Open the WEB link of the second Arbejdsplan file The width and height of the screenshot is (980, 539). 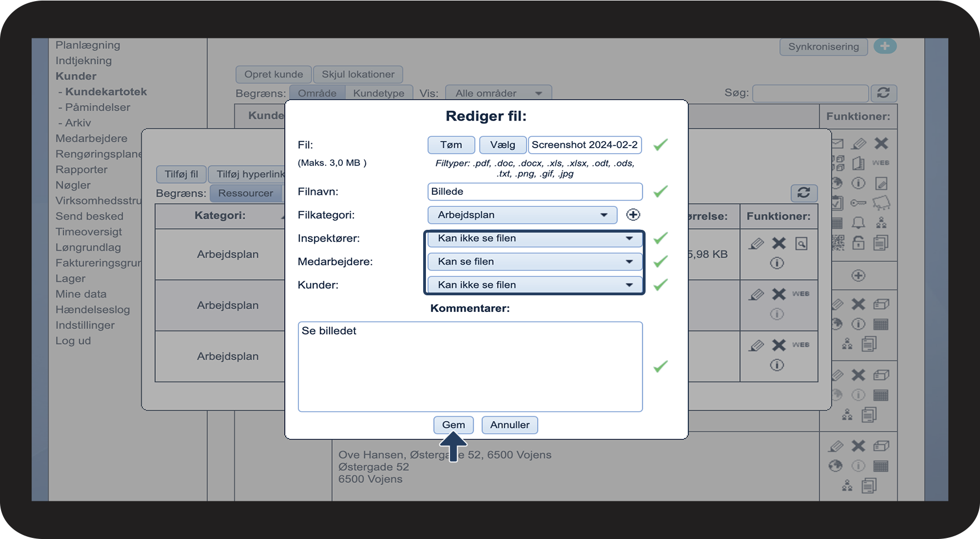pyautogui.click(x=801, y=294)
